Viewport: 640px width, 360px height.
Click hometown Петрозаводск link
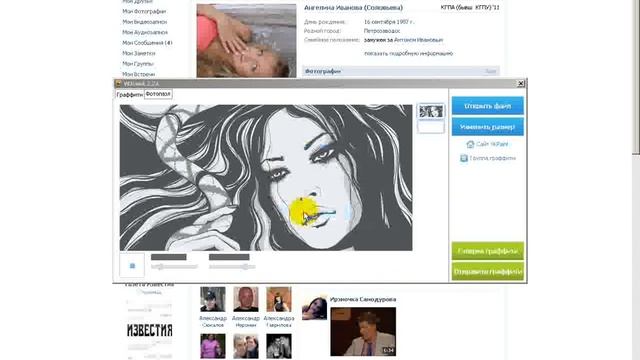coord(382,31)
